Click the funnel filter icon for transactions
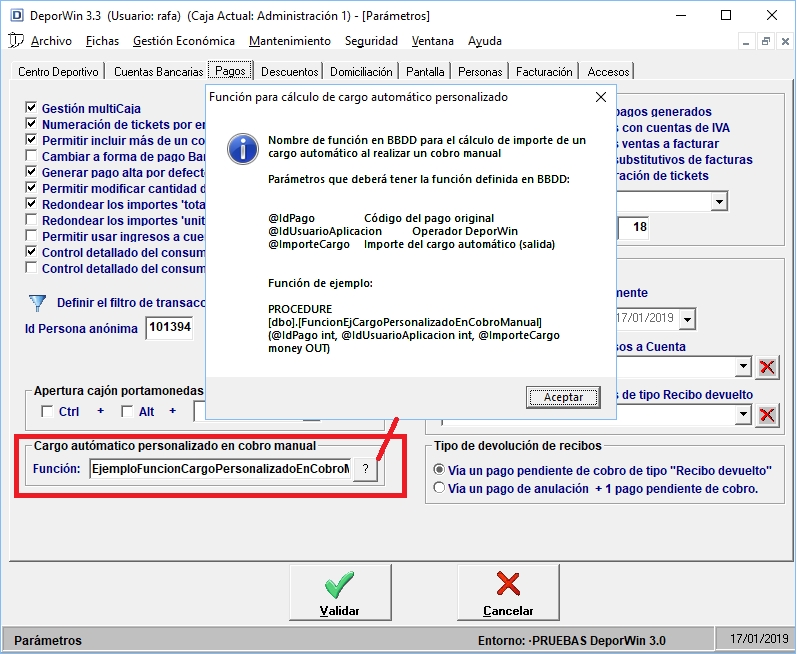The width and height of the screenshot is (797, 654). pyautogui.click(x=38, y=303)
